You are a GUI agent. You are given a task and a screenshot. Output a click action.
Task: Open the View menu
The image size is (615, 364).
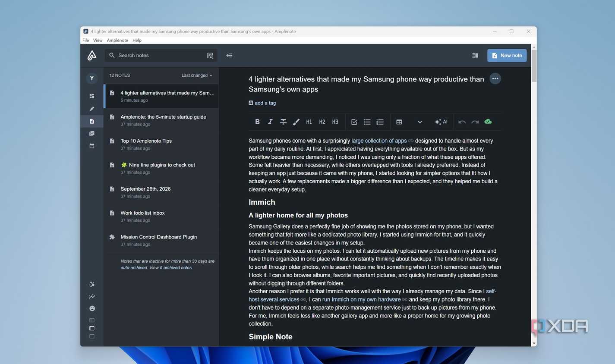(98, 40)
